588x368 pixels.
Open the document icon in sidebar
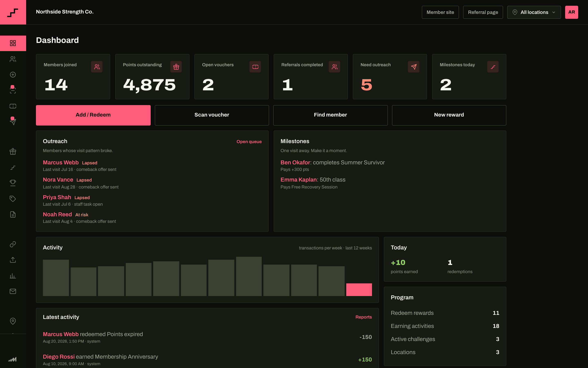[13, 214]
